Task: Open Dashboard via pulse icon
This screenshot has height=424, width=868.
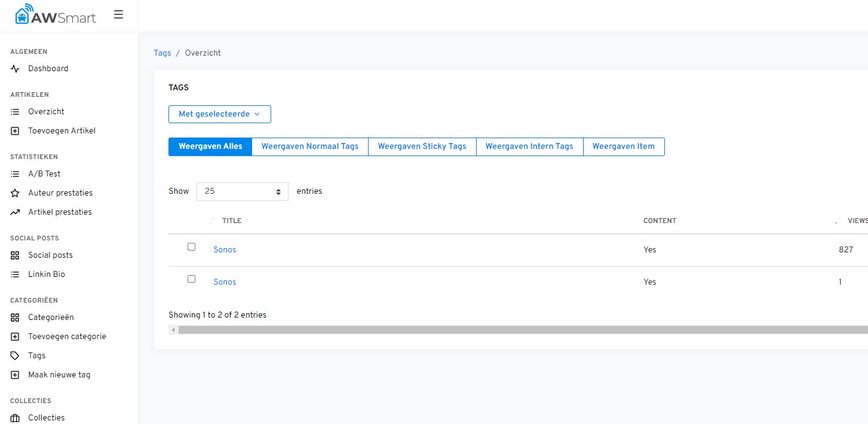Action: 16,69
